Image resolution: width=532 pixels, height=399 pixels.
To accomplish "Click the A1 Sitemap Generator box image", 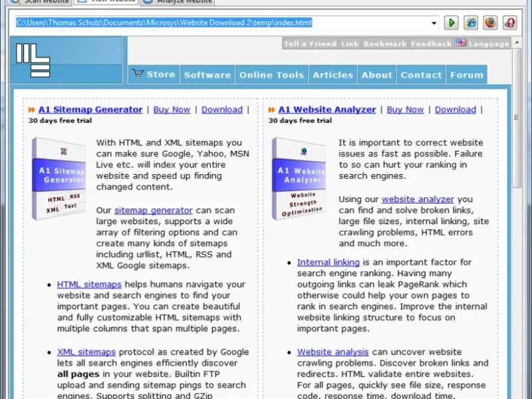I will click(x=59, y=178).
